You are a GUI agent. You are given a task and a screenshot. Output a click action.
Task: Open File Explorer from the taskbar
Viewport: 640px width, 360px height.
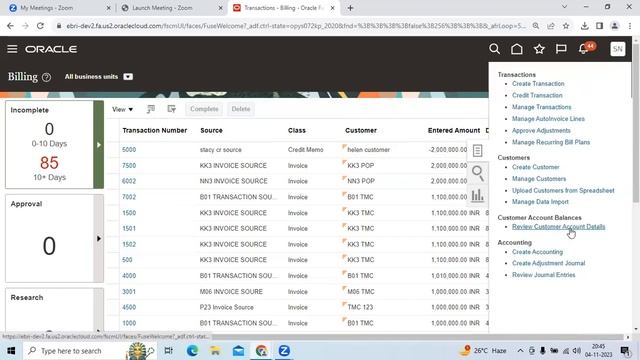coord(215,351)
